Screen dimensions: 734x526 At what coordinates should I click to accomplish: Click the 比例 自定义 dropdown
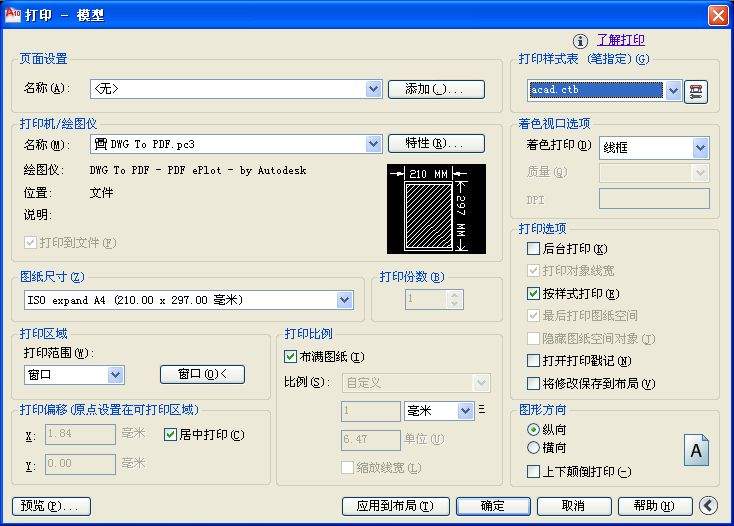(416, 383)
